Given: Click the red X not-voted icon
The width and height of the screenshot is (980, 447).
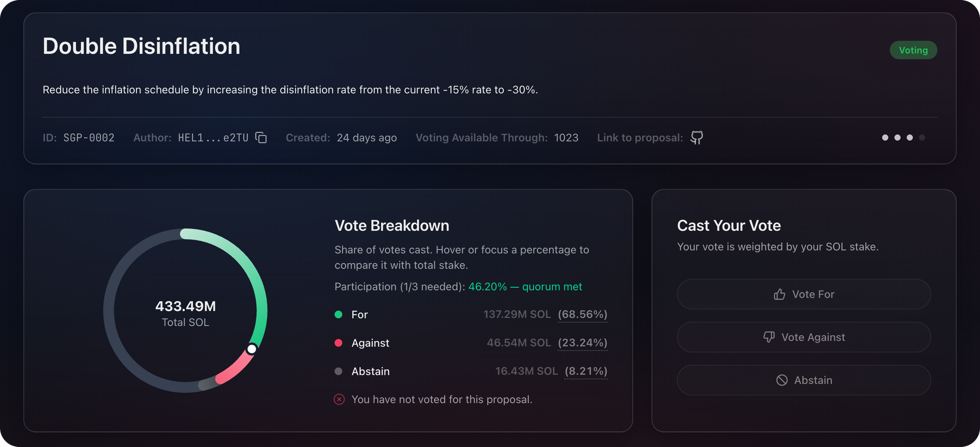Looking at the screenshot, I should coord(339,399).
